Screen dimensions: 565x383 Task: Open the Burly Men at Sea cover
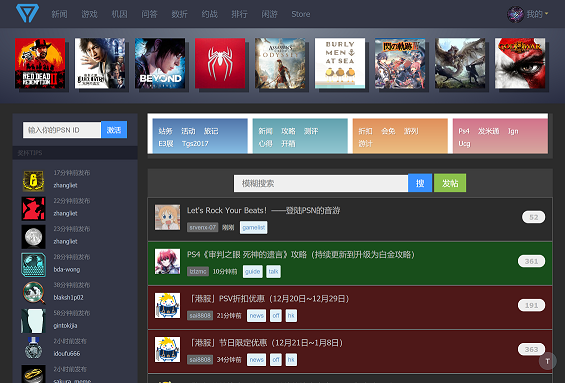click(340, 63)
